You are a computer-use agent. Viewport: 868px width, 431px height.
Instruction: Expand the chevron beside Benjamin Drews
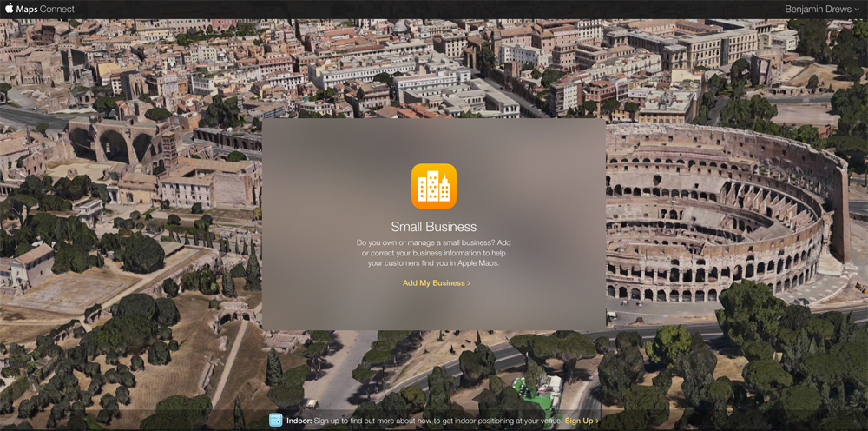pyautogui.click(x=858, y=10)
